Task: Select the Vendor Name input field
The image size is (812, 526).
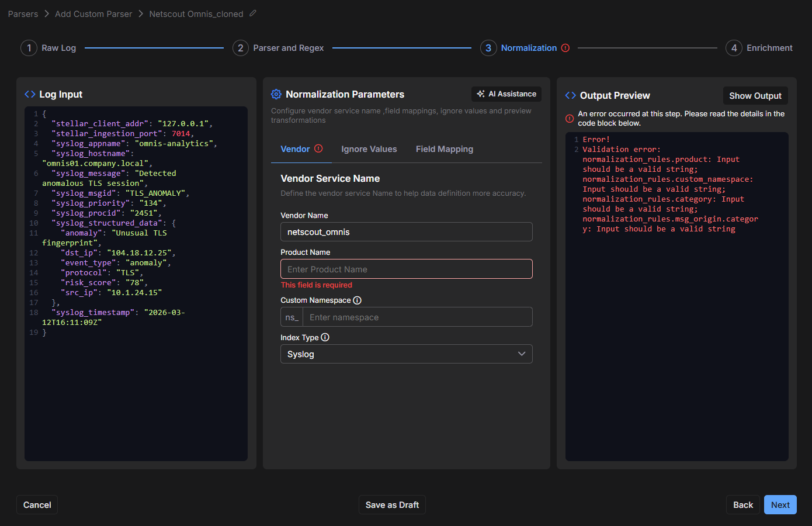Action: (x=406, y=232)
